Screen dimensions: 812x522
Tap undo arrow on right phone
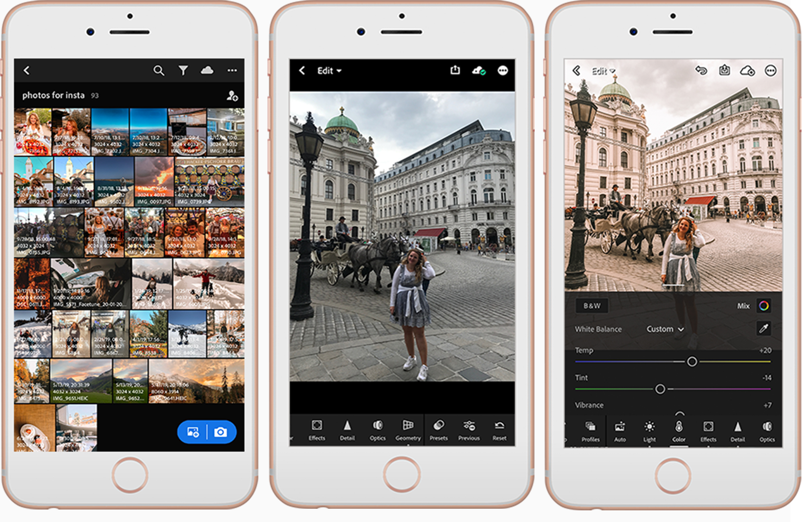pos(701,71)
